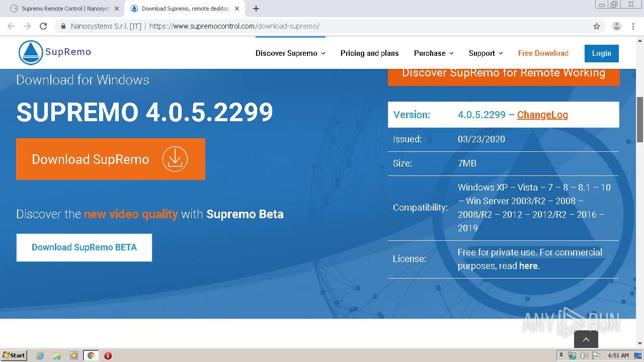
Task: Click the scroll-to-top arrow button
Action: click(x=586, y=339)
